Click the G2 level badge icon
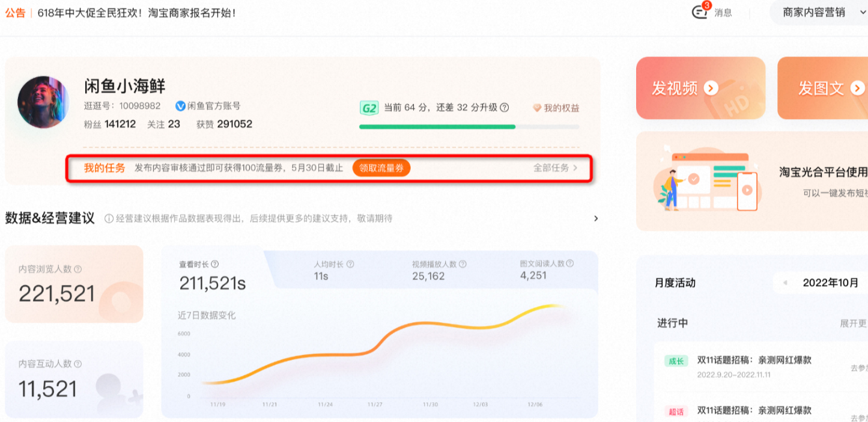 (368, 108)
